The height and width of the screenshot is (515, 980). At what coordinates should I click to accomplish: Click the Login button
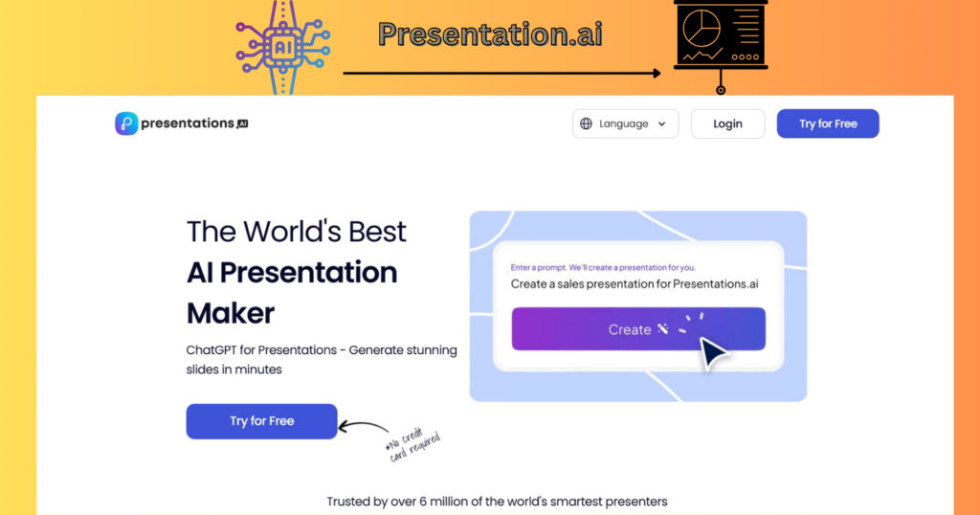(x=727, y=123)
